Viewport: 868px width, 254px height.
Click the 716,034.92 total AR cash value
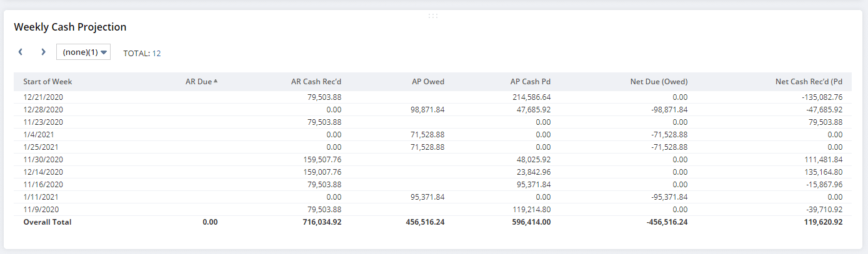pyautogui.click(x=319, y=222)
